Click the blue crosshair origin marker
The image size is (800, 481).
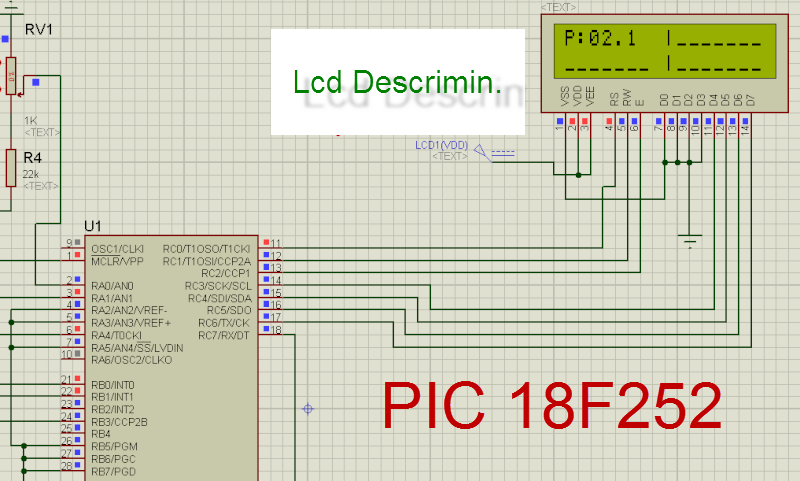coord(308,409)
